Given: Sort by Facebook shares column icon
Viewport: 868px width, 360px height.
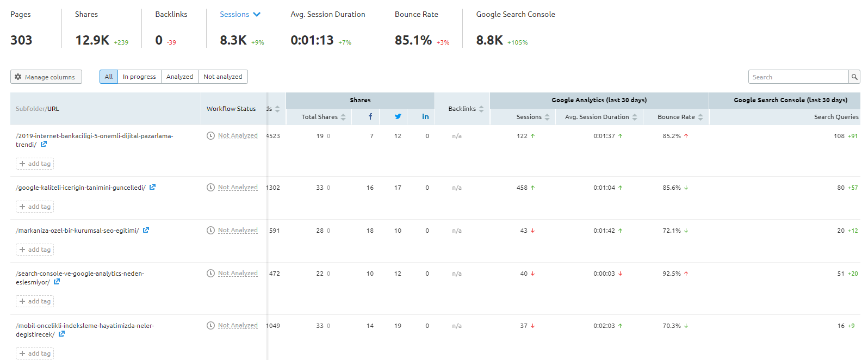Looking at the screenshot, I should [370, 116].
